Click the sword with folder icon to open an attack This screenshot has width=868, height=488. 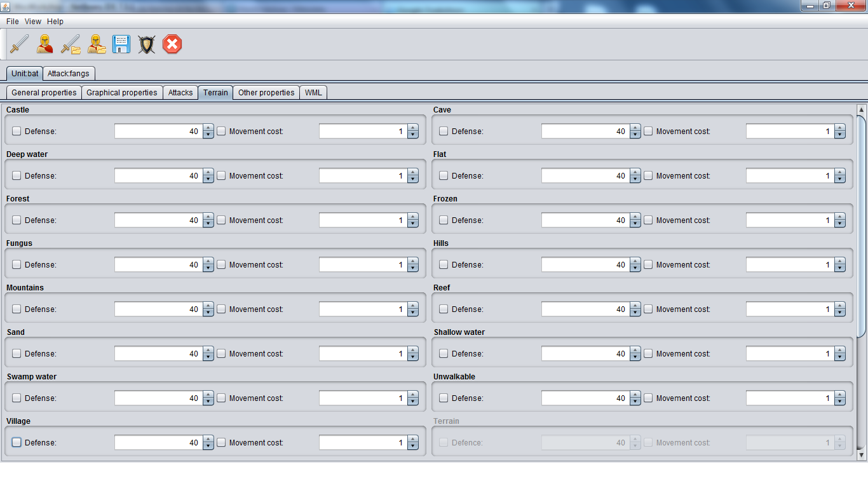tap(71, 44)
